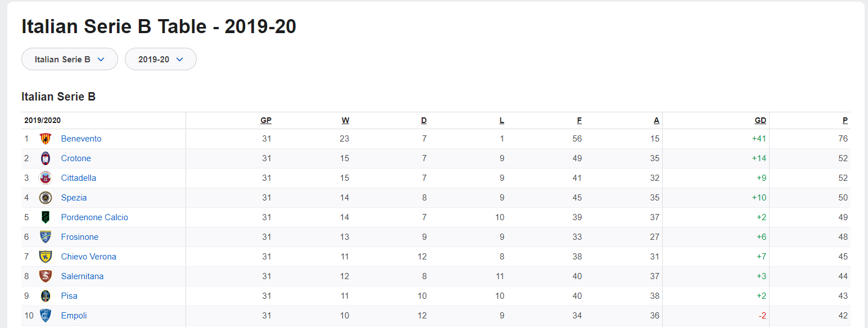The image size is (868, 328).
Task: Sort the table by P points header
Action: click(845, 120)
